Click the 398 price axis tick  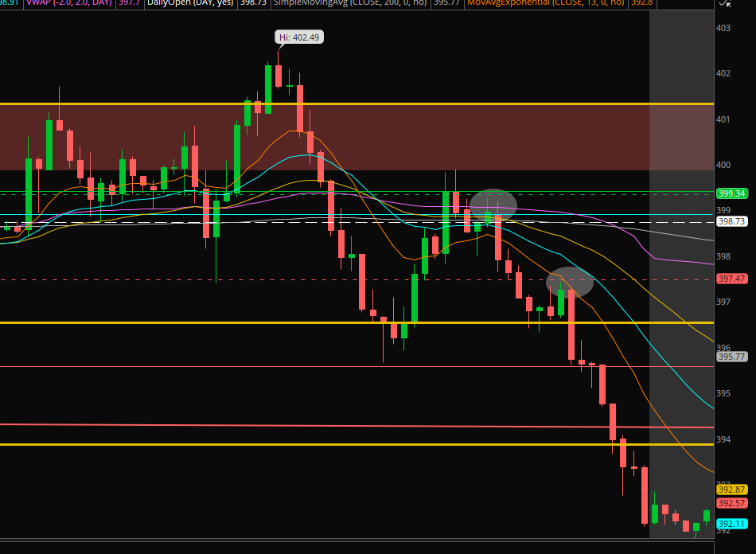[723, 256]
